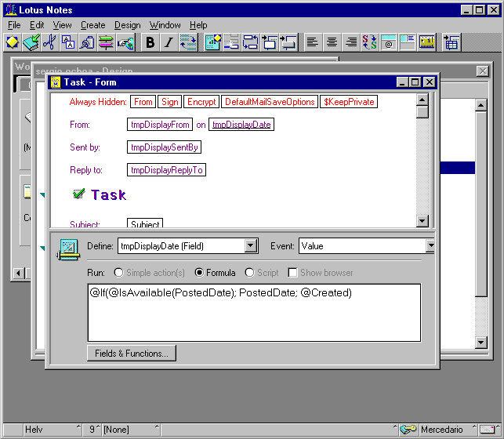Click the yellow ruler toolbar icon
This screenshot has width=504, height=439.
(x=426, y=42)
